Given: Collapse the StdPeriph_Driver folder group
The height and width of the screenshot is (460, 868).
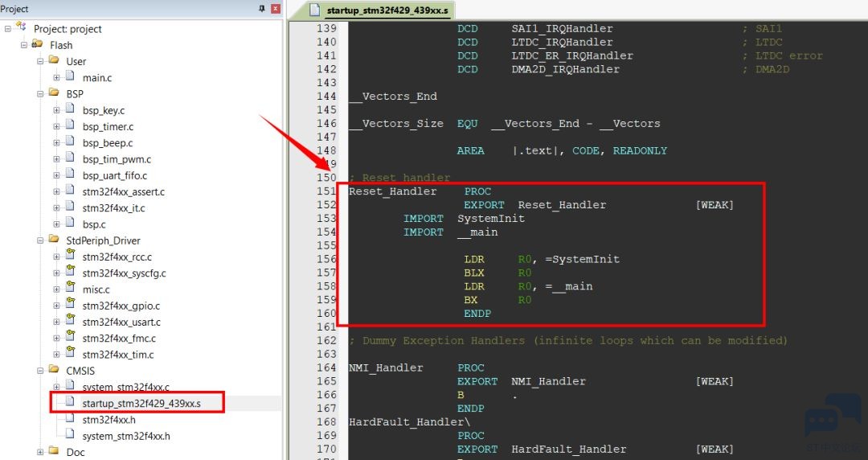Looking at the screenshot, I should [x=40, y=240].
